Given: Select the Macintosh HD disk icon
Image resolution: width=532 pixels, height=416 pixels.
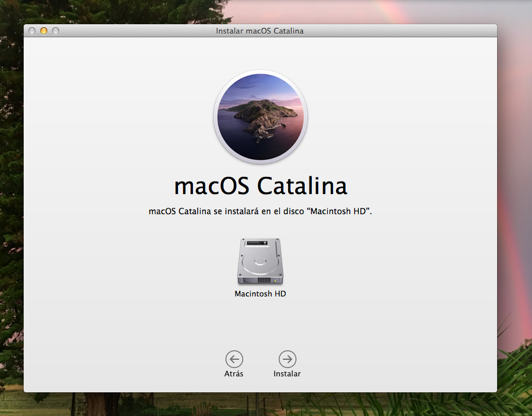Looking at the screenshot, I should point(260,261).
